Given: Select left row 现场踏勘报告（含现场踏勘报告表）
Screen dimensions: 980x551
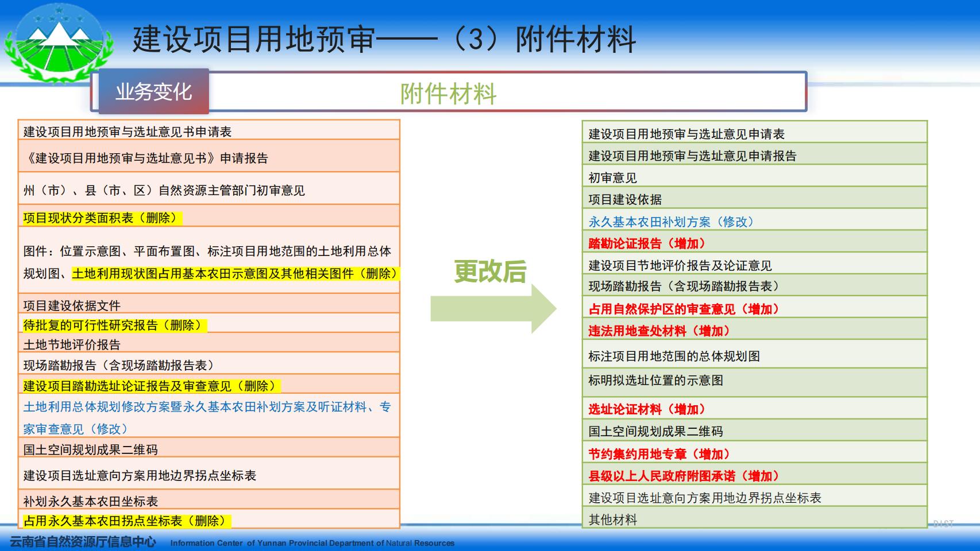Looking at the screenshot, I should coord(209,364).
